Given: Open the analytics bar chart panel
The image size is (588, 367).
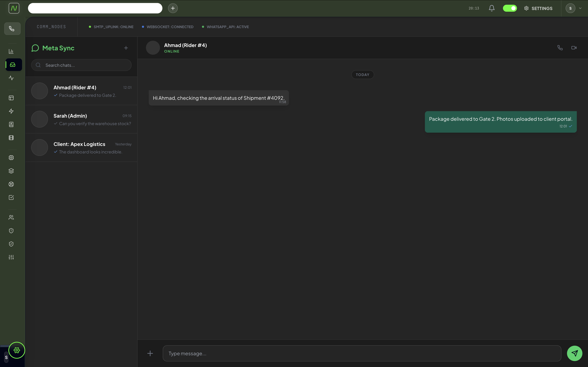Looking at the screenshot, I should pos(11,51).
